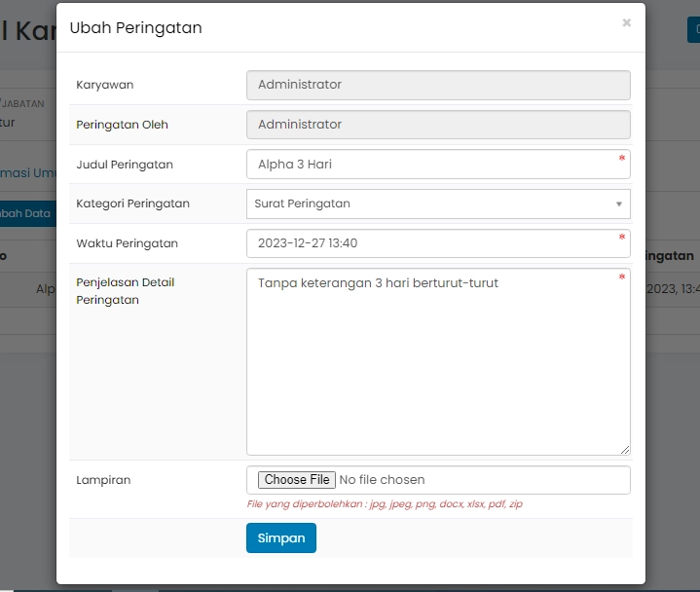Click the red asterisk beside Judul Peringatan
The height and width of the screenshot is (592, 700).
622,158
